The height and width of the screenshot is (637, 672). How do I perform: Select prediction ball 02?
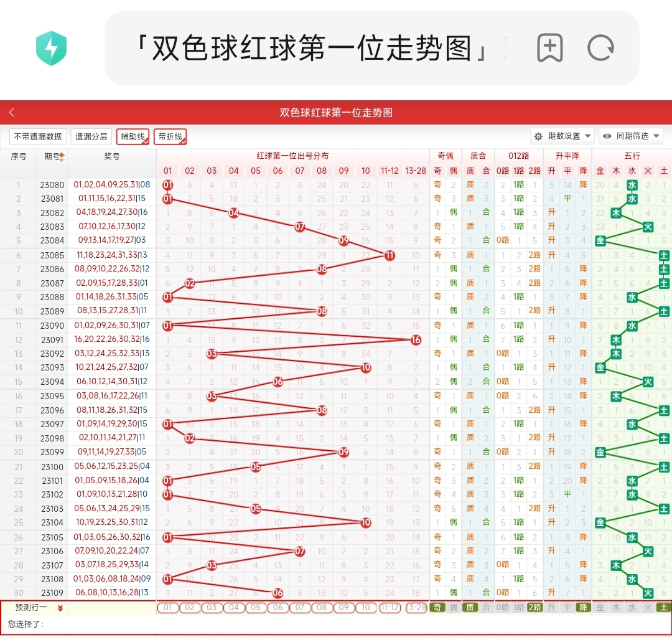(x=189, y=607)
